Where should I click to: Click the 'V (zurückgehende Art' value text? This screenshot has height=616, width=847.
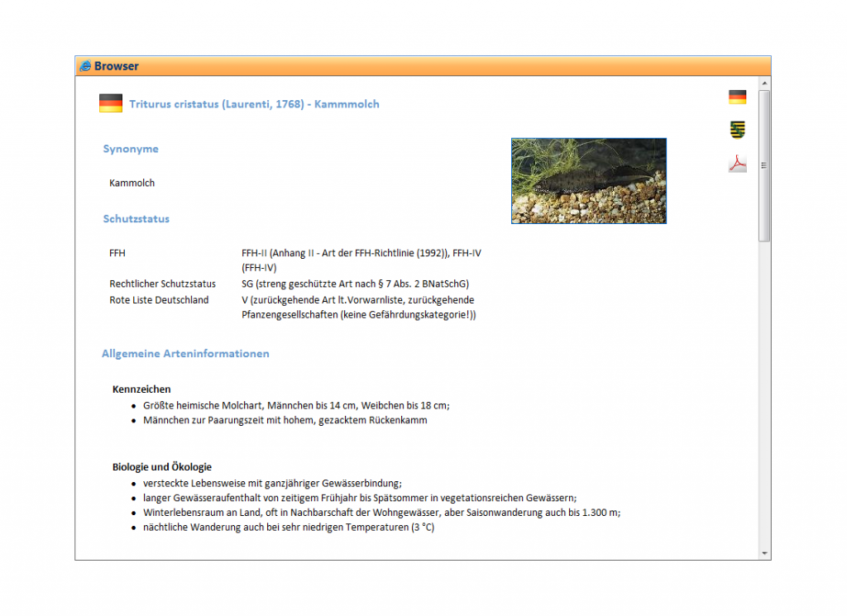click(359, 308)
